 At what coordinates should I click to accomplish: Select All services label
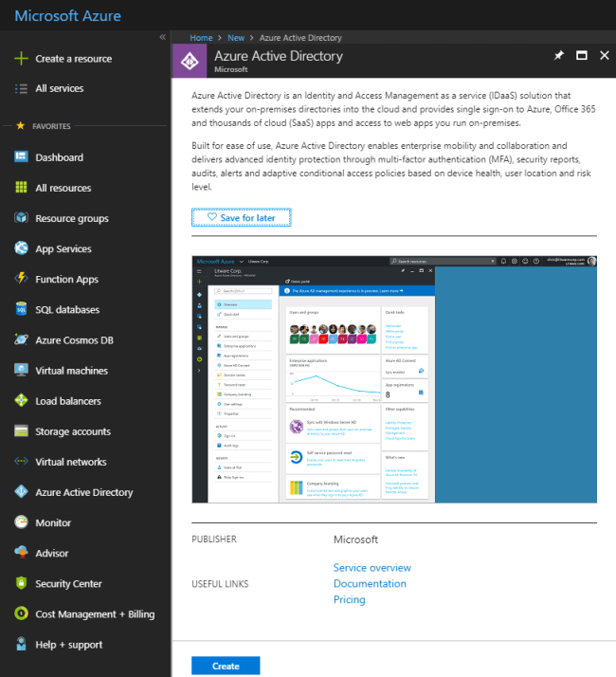click(x=60, y=88)
